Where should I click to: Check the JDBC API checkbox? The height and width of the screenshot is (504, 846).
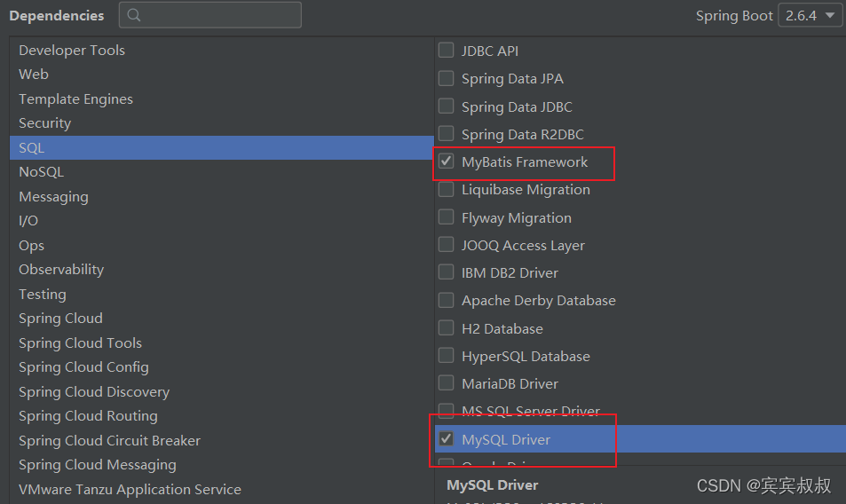447,50
